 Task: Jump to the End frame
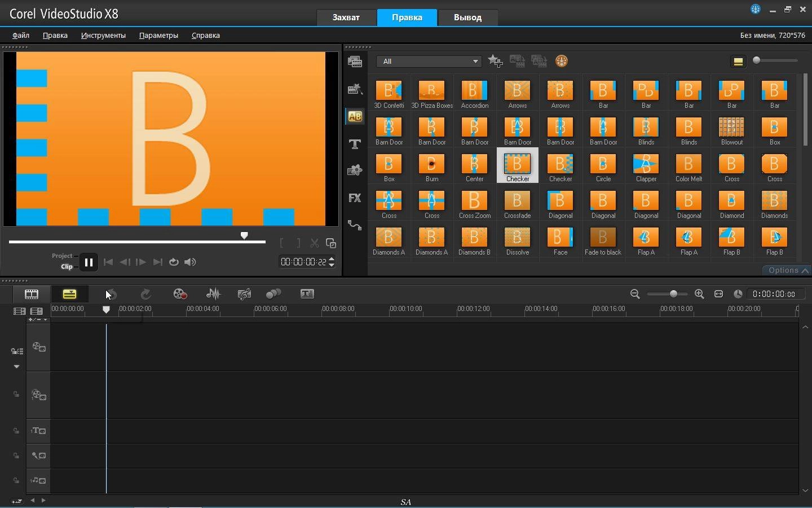tap(158, 262)
